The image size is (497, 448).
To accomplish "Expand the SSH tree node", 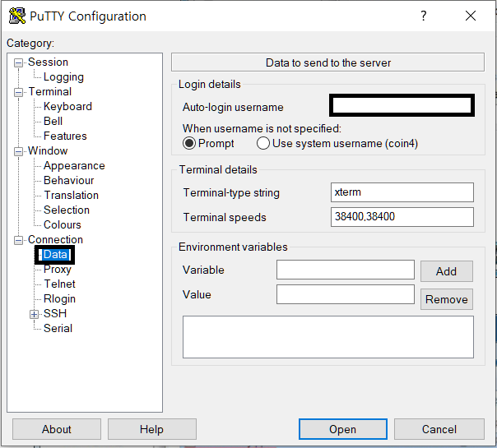I will (x=34, y=314).
